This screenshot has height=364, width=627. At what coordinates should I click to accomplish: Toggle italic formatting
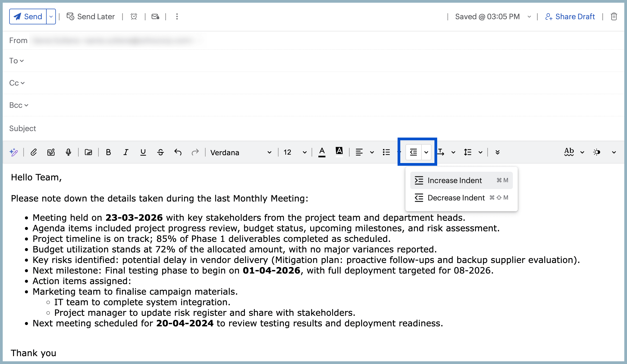[126, 152]
